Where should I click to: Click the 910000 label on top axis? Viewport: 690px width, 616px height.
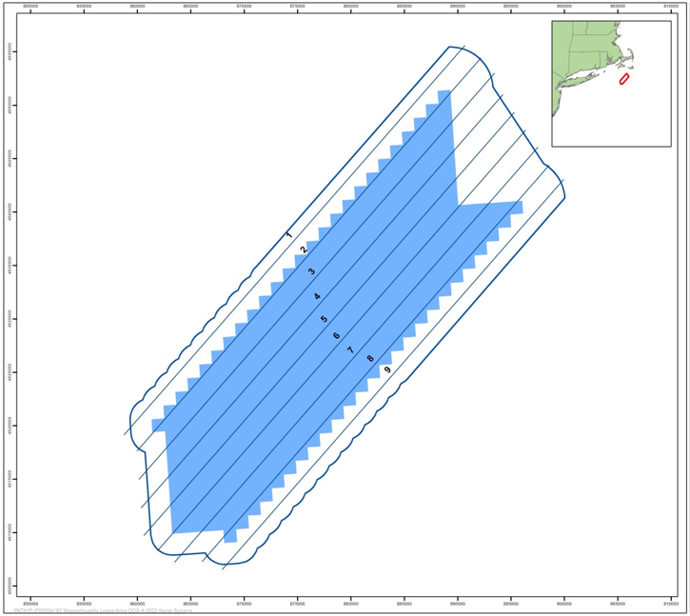[x=671, y=6]
